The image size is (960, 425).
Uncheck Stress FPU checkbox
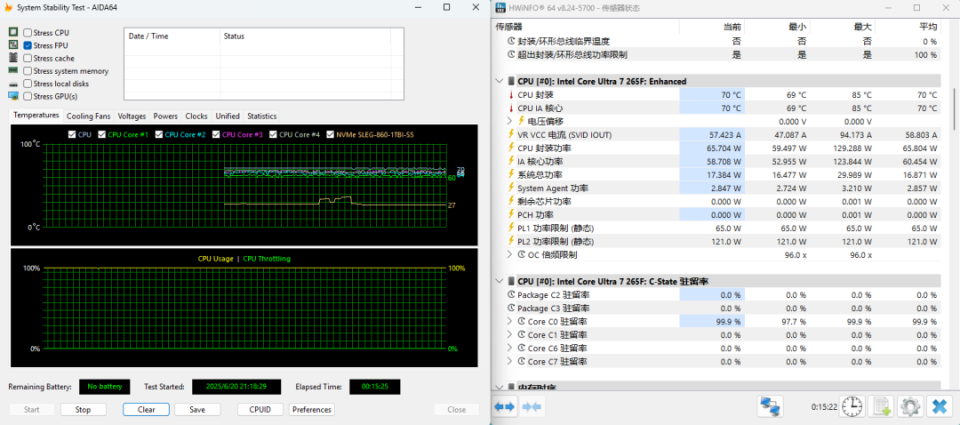(28, 45)
